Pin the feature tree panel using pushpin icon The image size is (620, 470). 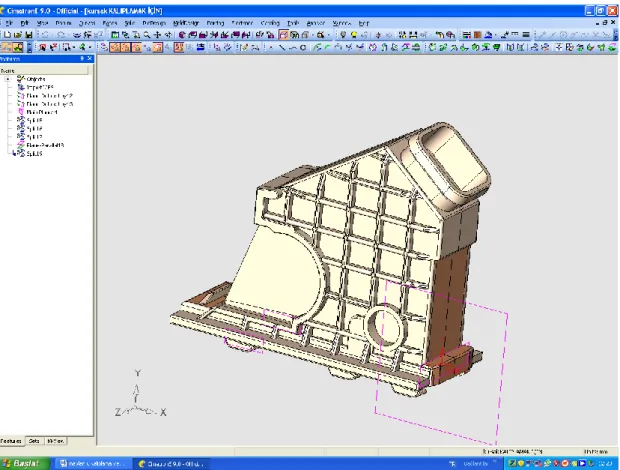tap(82, 59)
